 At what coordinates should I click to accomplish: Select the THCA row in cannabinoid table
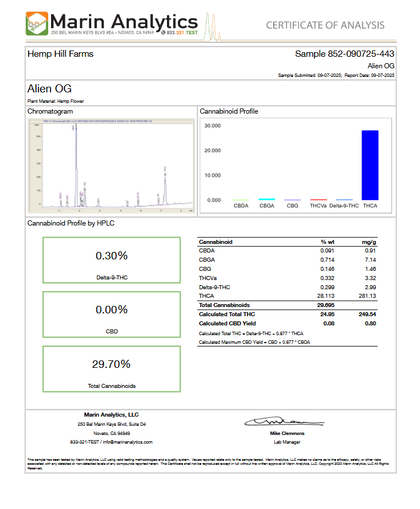pyautogui.click(x=287, y=296)
